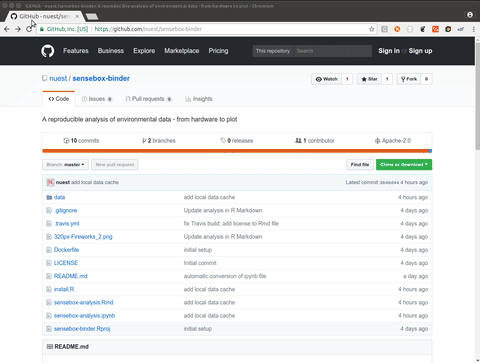Fork the repository

pos(409,79)
